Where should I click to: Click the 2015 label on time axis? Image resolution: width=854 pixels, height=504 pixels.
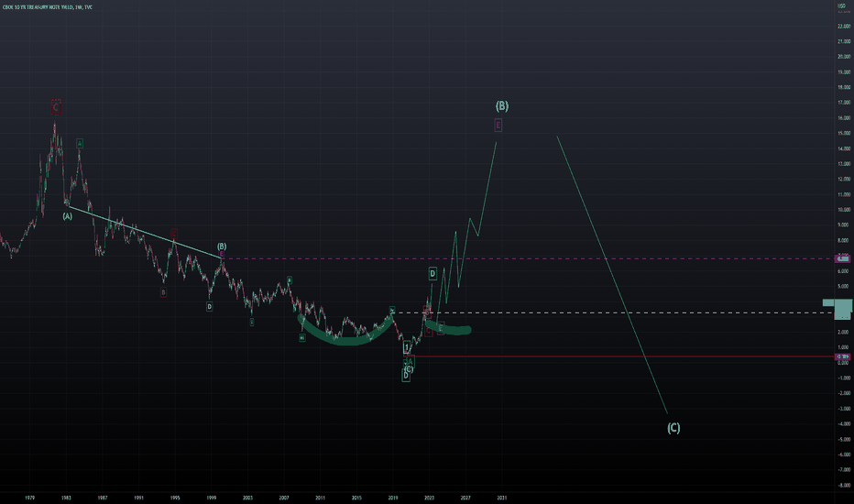pos(356,498)
